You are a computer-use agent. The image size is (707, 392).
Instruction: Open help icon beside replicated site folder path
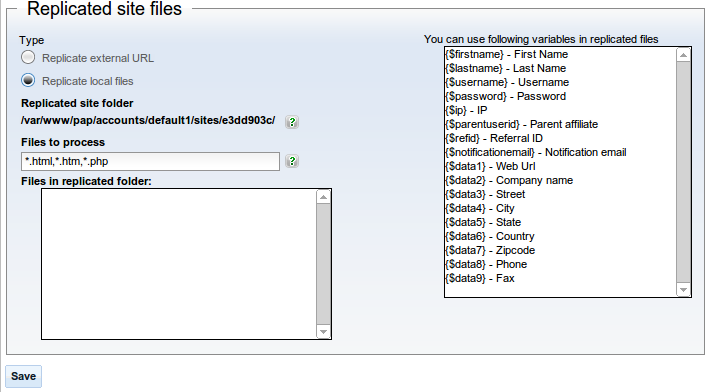(x=292, y=122)
